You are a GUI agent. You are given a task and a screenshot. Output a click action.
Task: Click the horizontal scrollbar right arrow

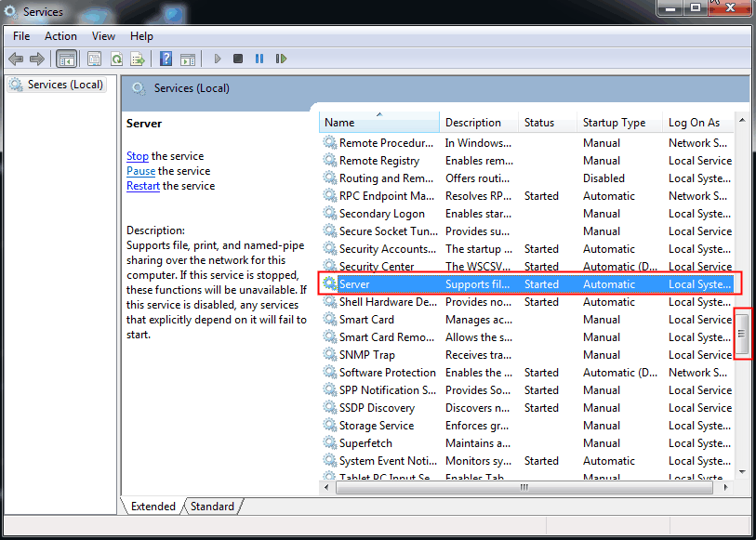(726, 488)
